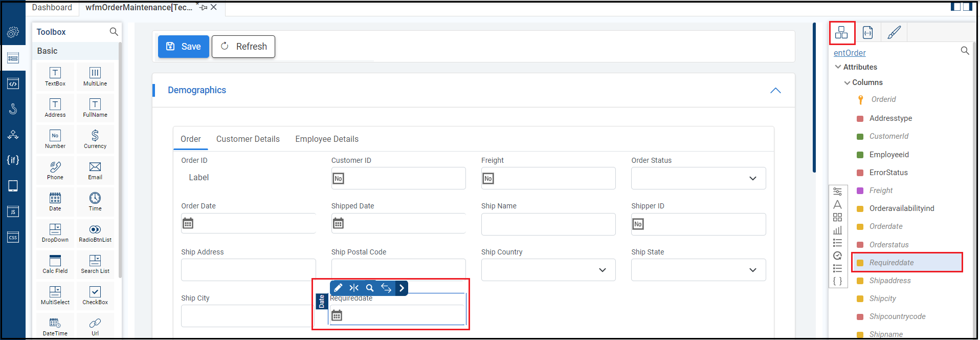Click the edit pencil on Requireddate field
The width and height of the screenshot is (980, 340).
(x=338, y=288)
